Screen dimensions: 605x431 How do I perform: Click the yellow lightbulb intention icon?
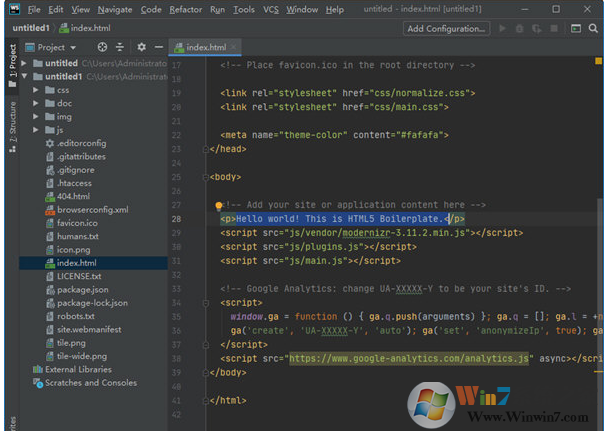(x=218, y=204)
